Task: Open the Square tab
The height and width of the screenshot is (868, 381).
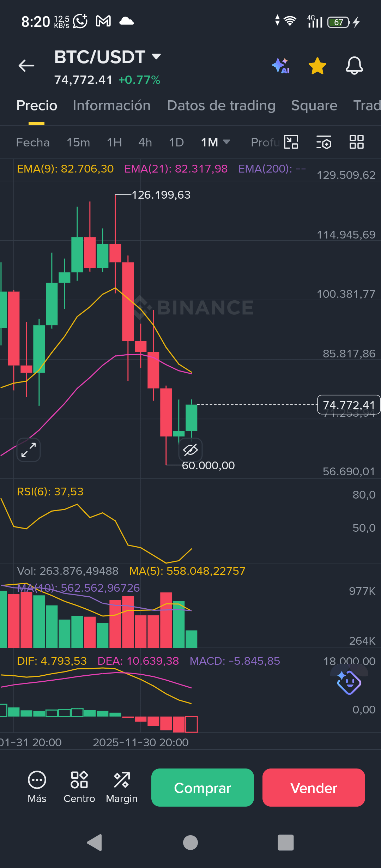Action: coord(314,106)
